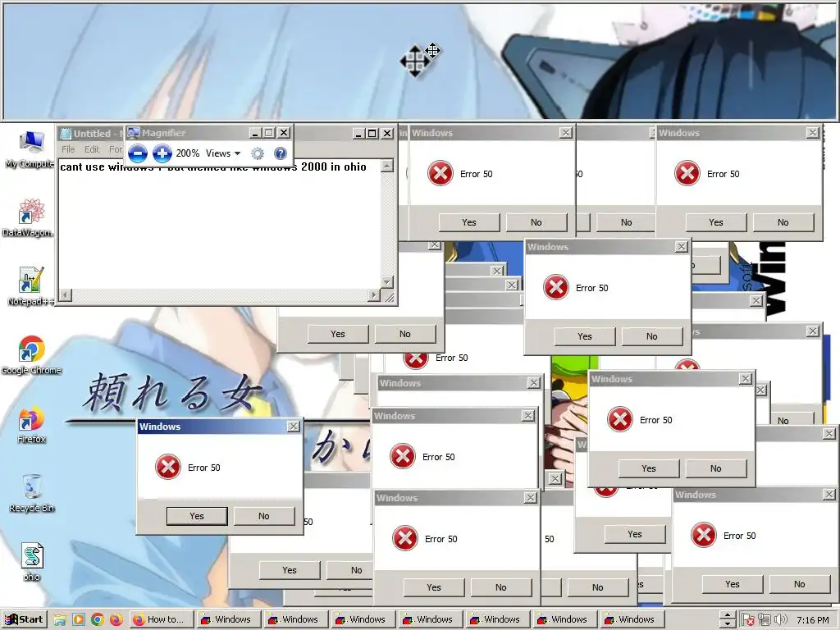Close the active blue-titled Windows error dialog
840x630 pixels.
click(293, 427)
